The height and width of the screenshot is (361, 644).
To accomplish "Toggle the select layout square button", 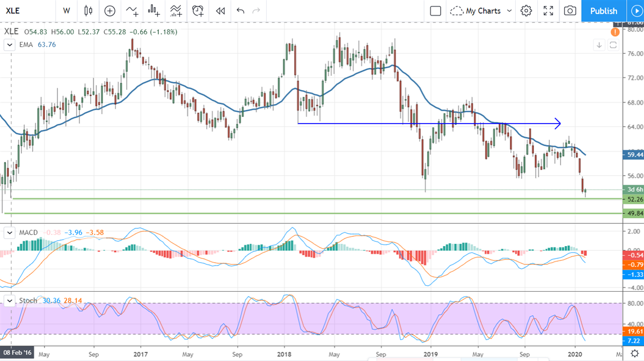I will coord(436,11).
